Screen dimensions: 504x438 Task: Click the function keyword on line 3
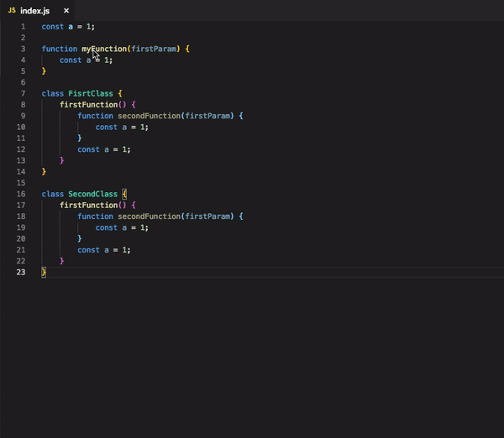tap(59, 49)
